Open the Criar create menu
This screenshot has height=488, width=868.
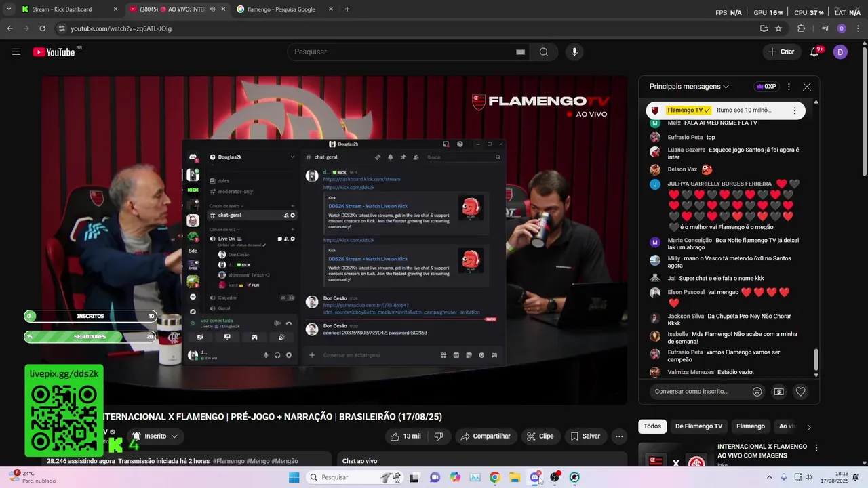coord(781,52)
